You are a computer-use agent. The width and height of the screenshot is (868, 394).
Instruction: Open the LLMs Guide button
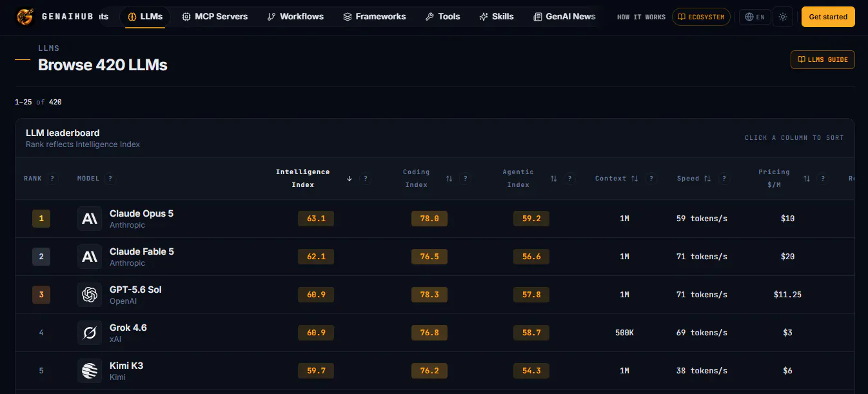[823, 59]
